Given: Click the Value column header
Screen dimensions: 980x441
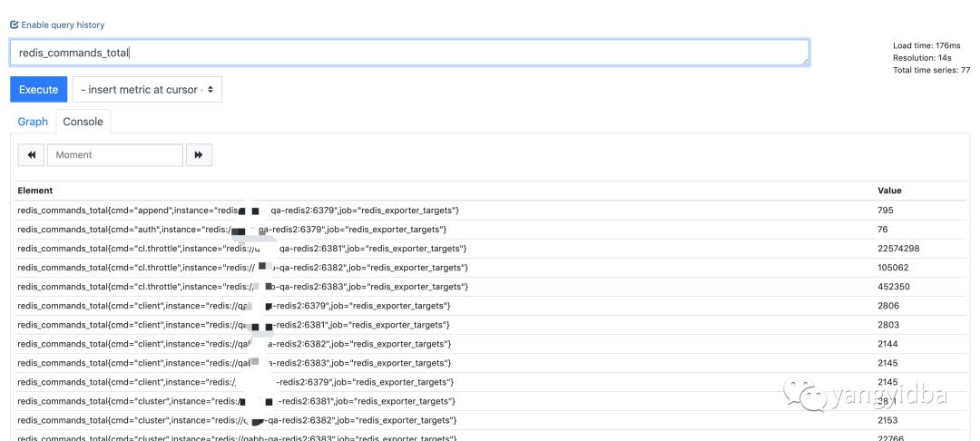Looking at the screenshot, I should [x=889, y=191].
